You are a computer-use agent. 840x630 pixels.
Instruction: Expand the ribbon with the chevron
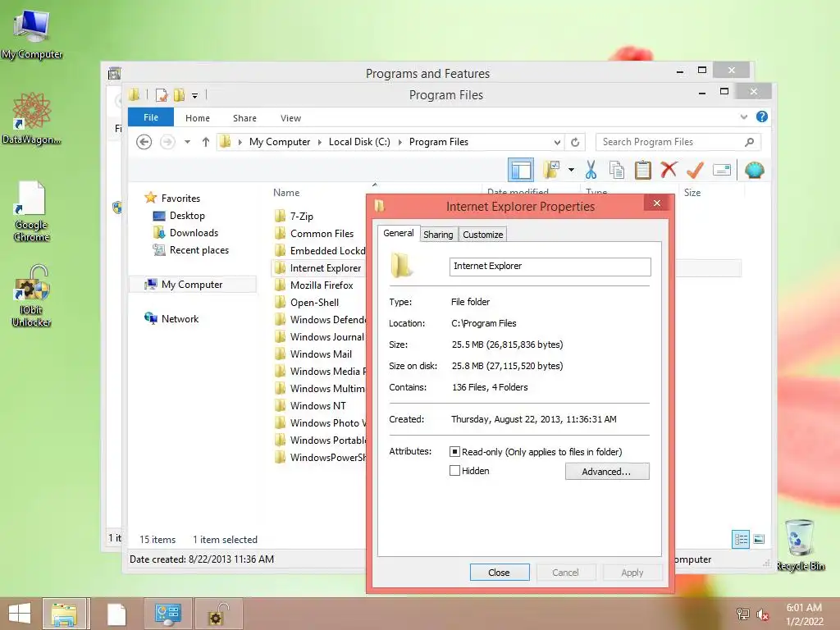(743, 116)
